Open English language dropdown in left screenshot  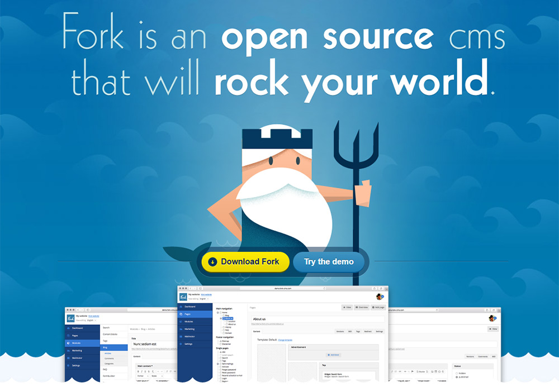[91, 321]
